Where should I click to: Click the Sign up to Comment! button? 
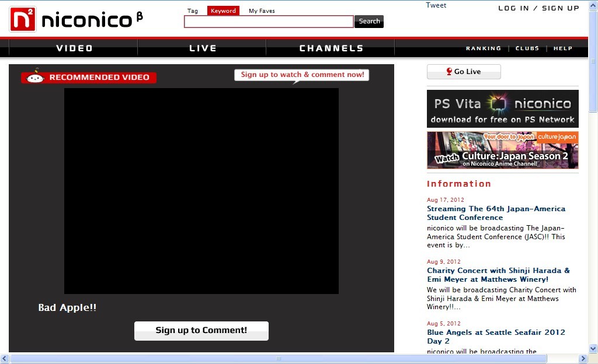click(x=201, y=331)
